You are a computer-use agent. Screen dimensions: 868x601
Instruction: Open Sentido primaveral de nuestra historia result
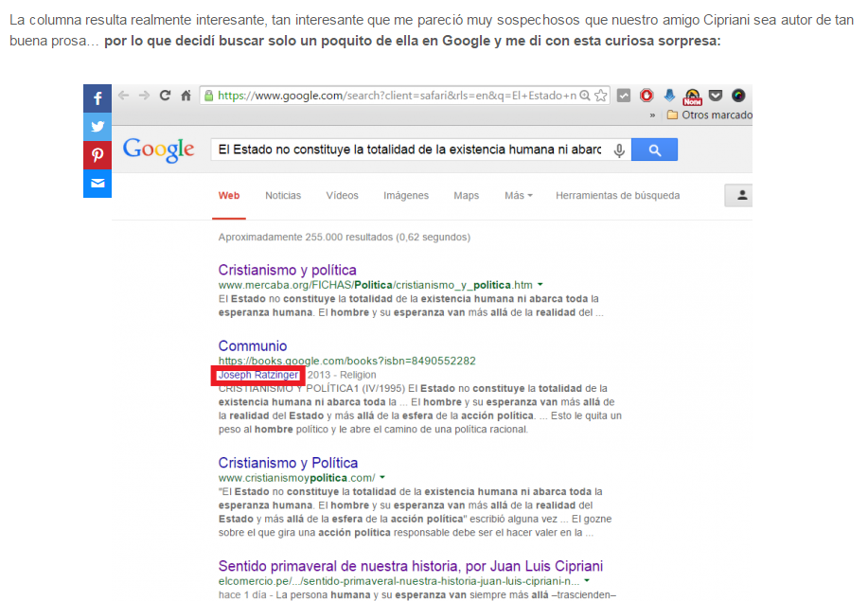410,566
